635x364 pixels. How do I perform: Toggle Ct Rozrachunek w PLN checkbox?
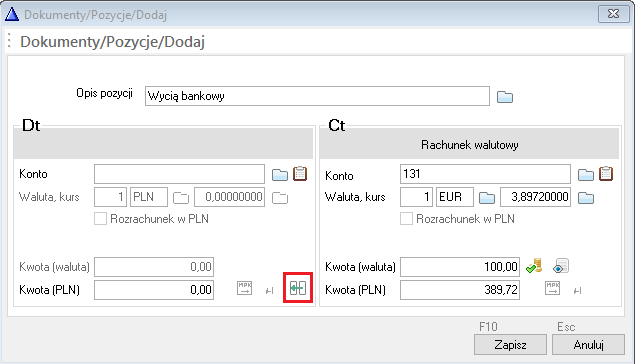[406, 219]
